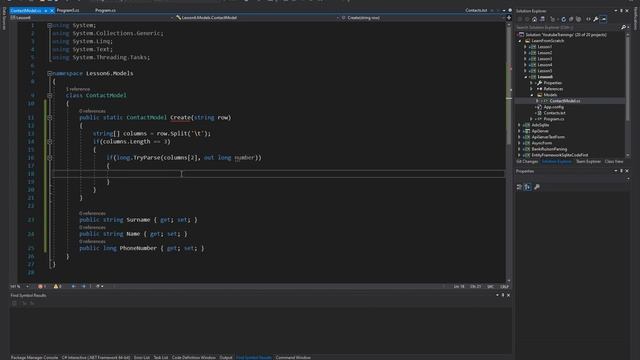The height and width of the screenshot is (360, 640).
Task: Close the Find Symbol Results panel
Action: (508, 295)
